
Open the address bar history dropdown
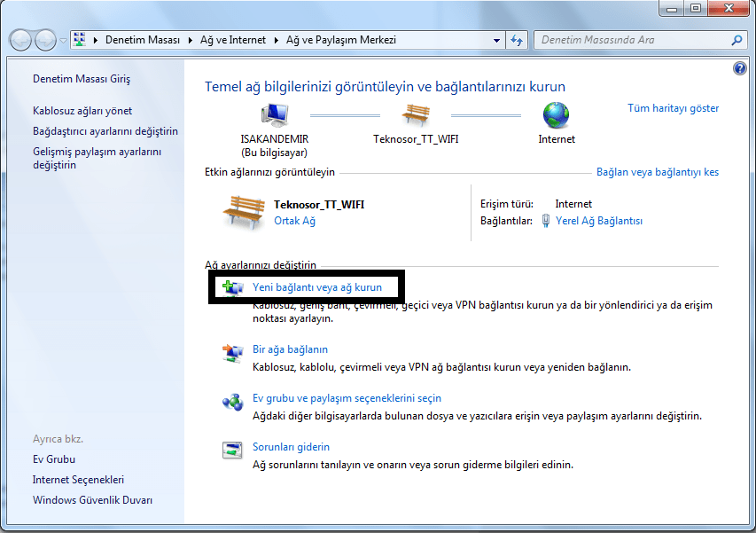497,39
